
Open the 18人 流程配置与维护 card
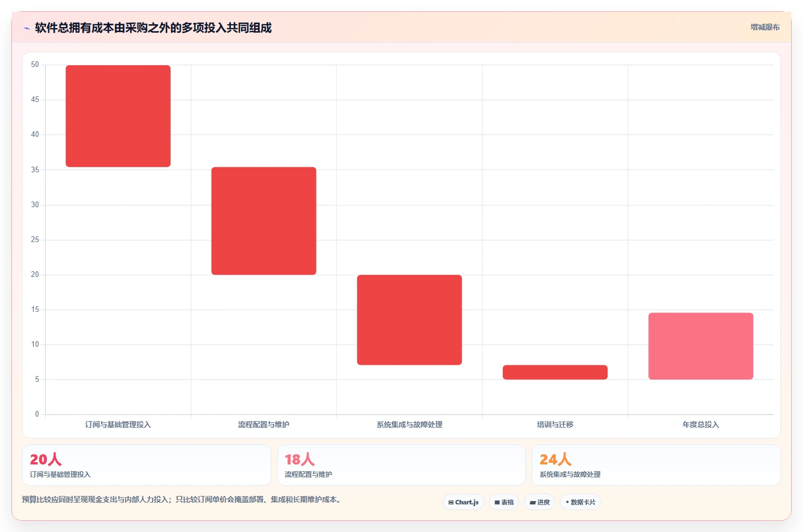click(x=401, y=465)
